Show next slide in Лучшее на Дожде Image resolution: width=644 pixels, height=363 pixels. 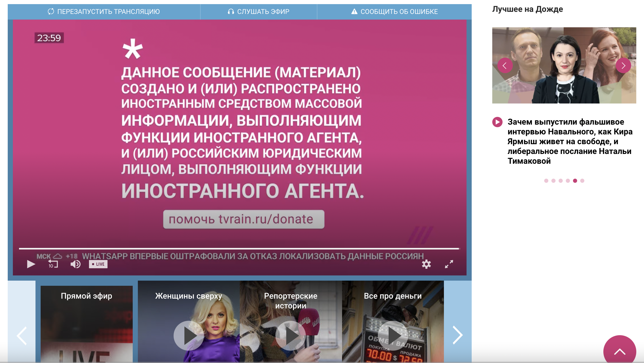(x=623, y=66)
